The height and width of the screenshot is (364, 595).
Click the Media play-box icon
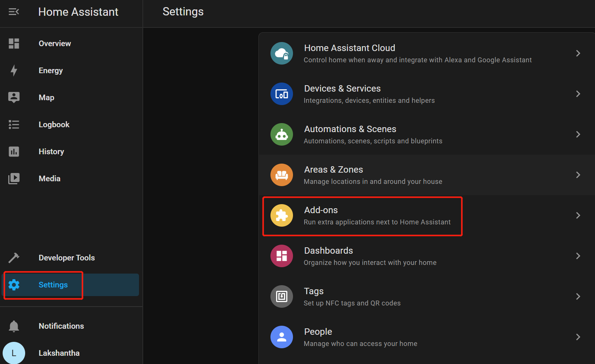click(x=14, y=179)
